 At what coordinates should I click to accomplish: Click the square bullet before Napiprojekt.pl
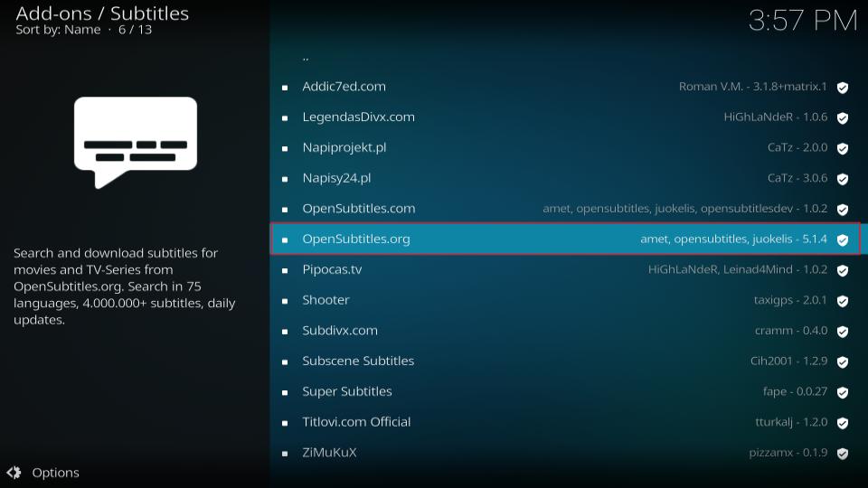(285, 148)
